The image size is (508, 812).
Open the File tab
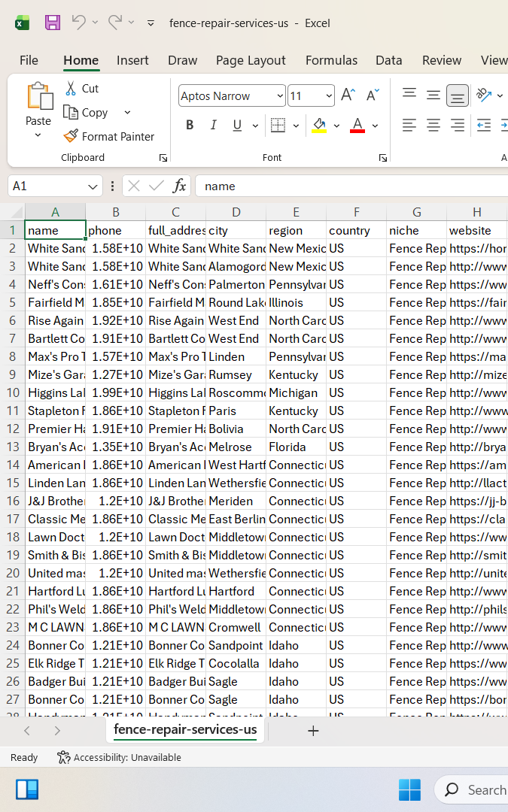[29, 60]
